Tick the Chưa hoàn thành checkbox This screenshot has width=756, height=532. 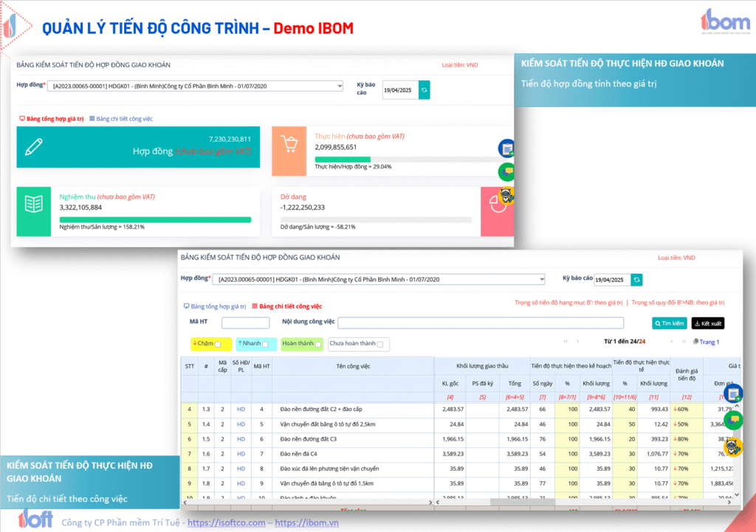[381, 344]
